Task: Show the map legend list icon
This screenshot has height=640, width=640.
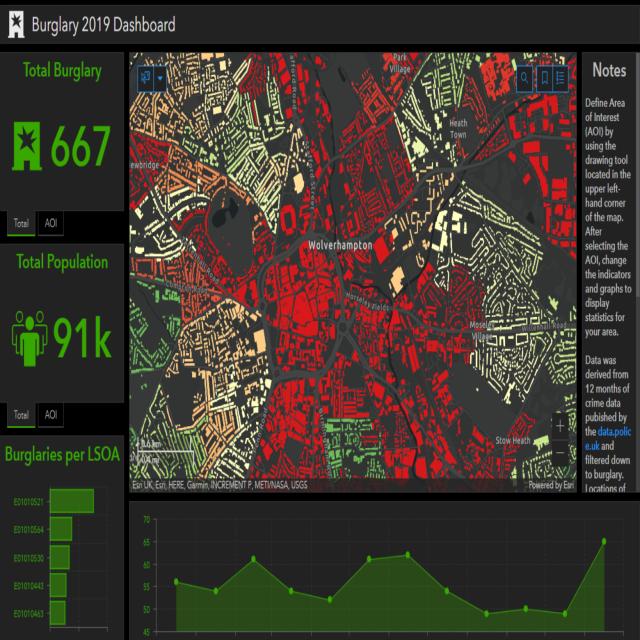Action: (561, 77)
